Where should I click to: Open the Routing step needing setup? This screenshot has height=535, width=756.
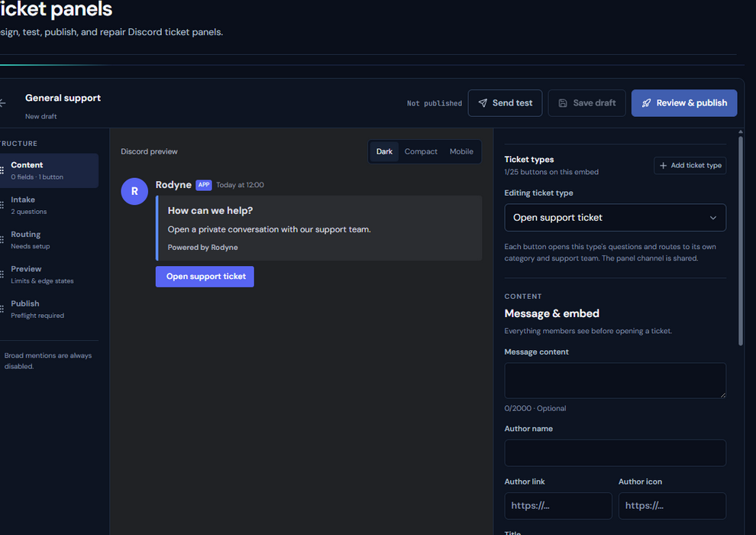pos(49,240)
